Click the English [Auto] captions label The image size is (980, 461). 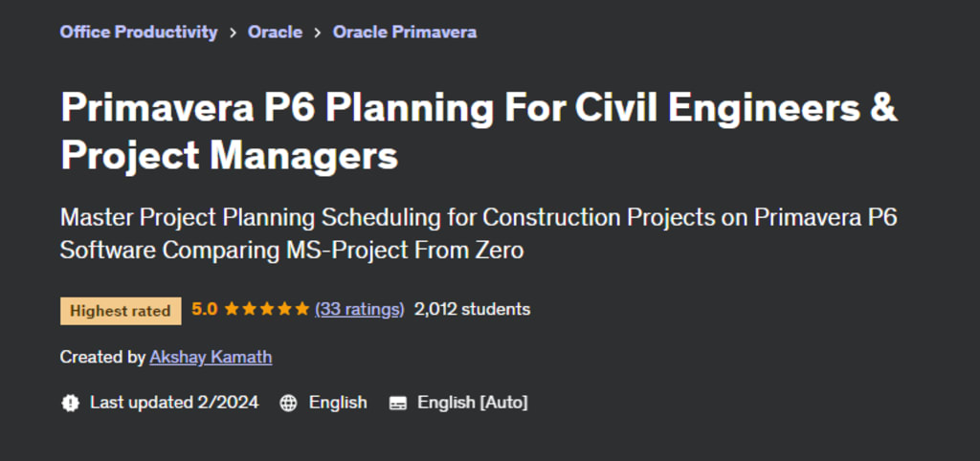473,403
